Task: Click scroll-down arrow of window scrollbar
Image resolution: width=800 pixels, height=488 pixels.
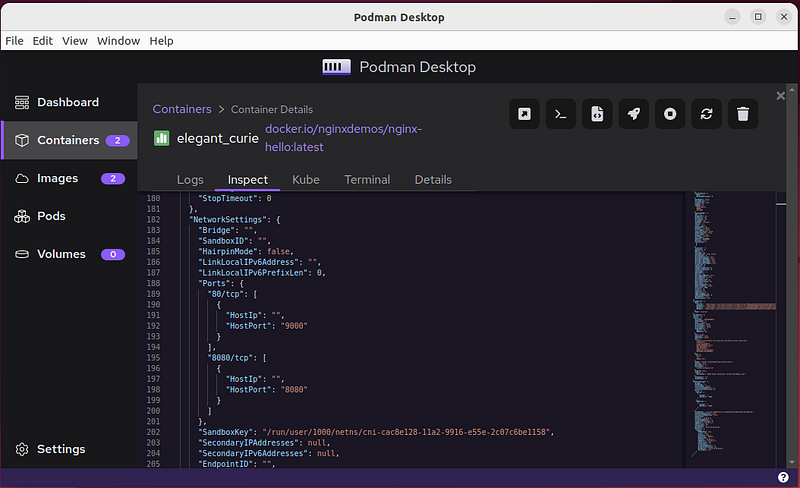Action: pos(792,462)
